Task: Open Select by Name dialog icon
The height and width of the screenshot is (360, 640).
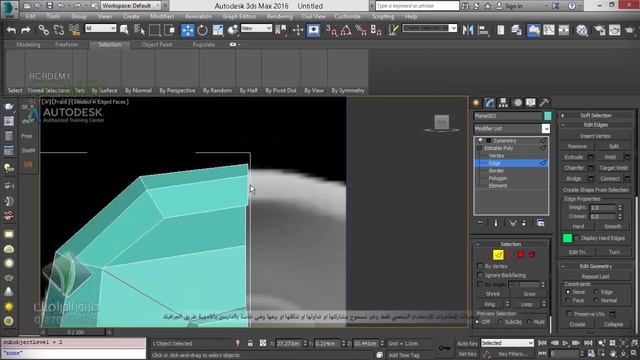Action: tap(140, 30)
